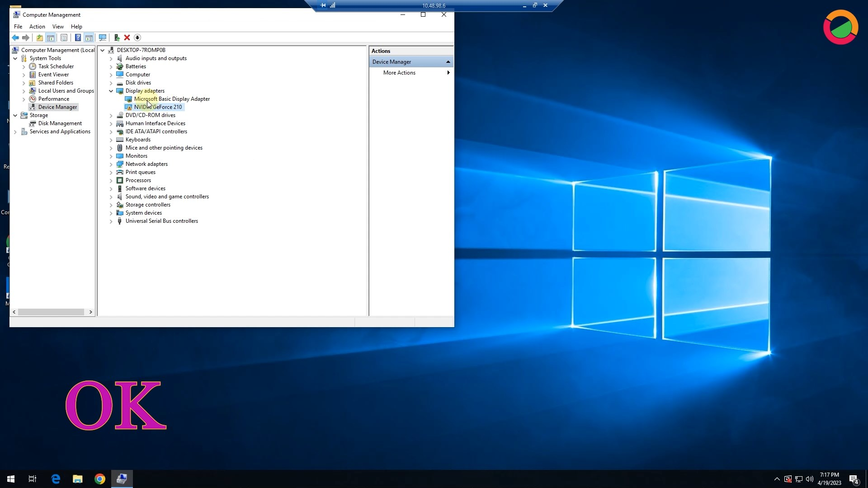The height and width of the screenshot is (488, 868).
Task: Click the Back arrow toolbar icon
Action: coord(15,38)
